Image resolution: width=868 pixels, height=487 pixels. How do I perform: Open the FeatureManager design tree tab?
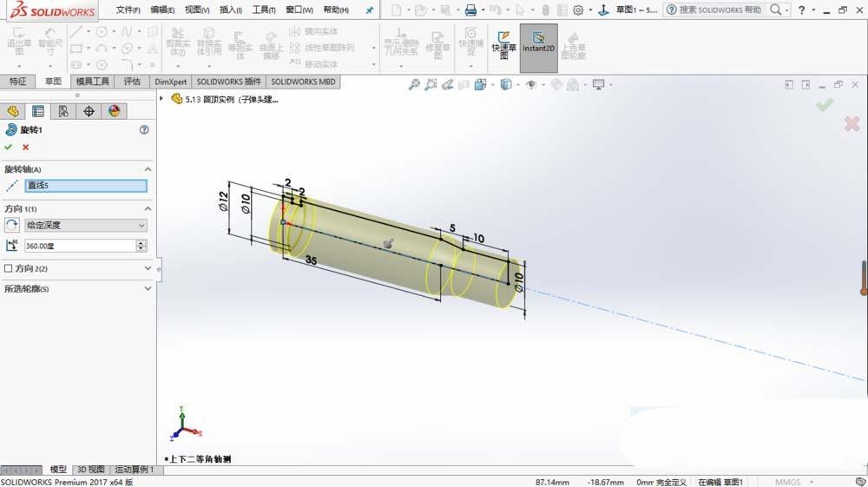coord(13,111)
